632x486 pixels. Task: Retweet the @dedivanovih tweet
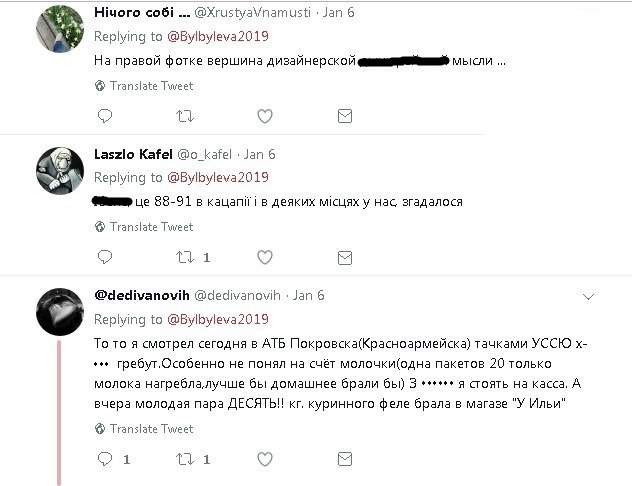(185, 459)
